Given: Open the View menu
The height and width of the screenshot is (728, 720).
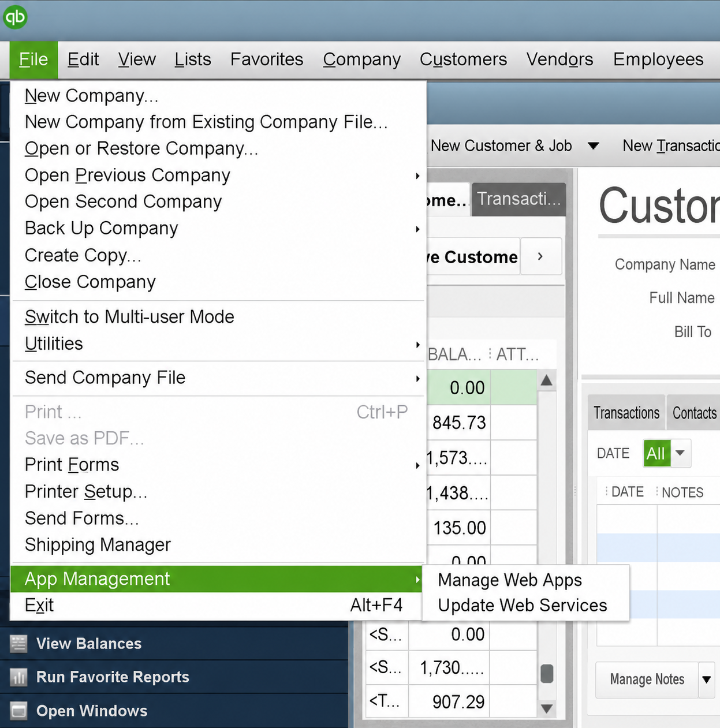Looking at the screenshot, I should [137, 59].
